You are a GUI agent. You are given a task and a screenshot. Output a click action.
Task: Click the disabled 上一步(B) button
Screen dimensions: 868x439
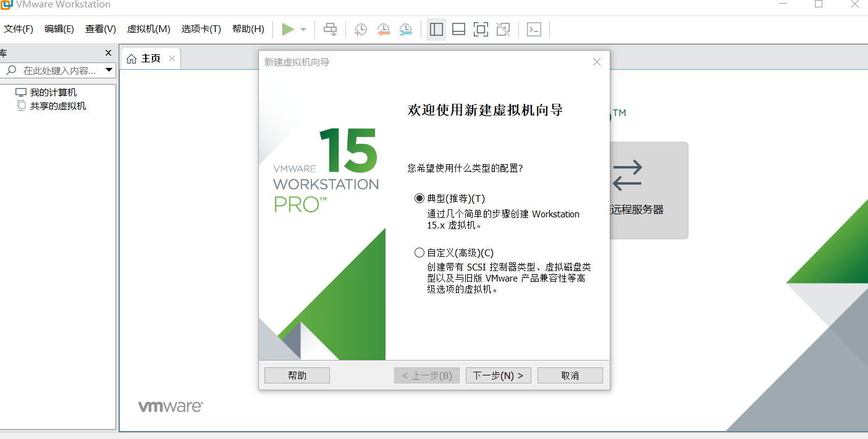pyautogui.click(x=427, y=375)
